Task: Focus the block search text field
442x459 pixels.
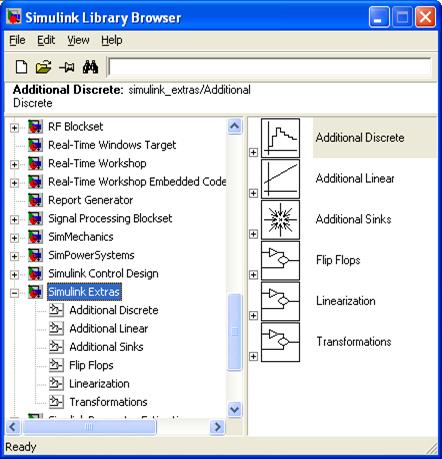Action: [x=270, y=67]
